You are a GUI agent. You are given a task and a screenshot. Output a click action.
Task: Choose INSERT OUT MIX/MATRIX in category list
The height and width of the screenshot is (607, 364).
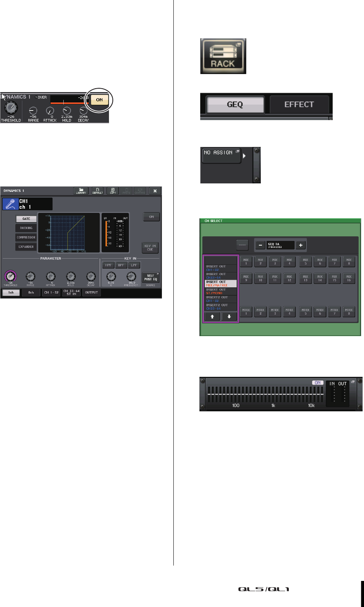click(221, 284)
